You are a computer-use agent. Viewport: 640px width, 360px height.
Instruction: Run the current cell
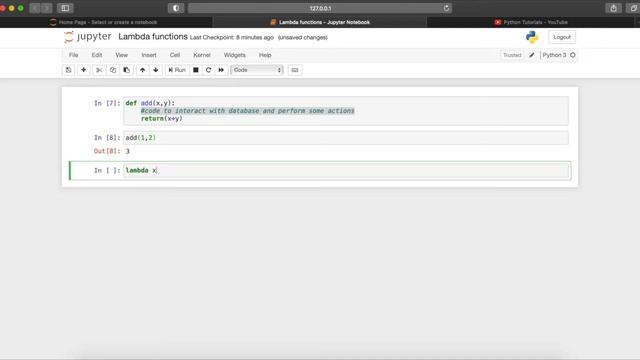tap(177, 70)
